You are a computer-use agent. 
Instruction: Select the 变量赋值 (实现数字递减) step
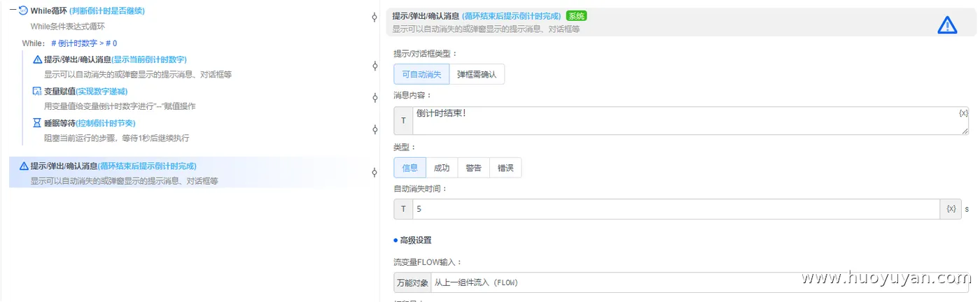[x=85, y=91]
